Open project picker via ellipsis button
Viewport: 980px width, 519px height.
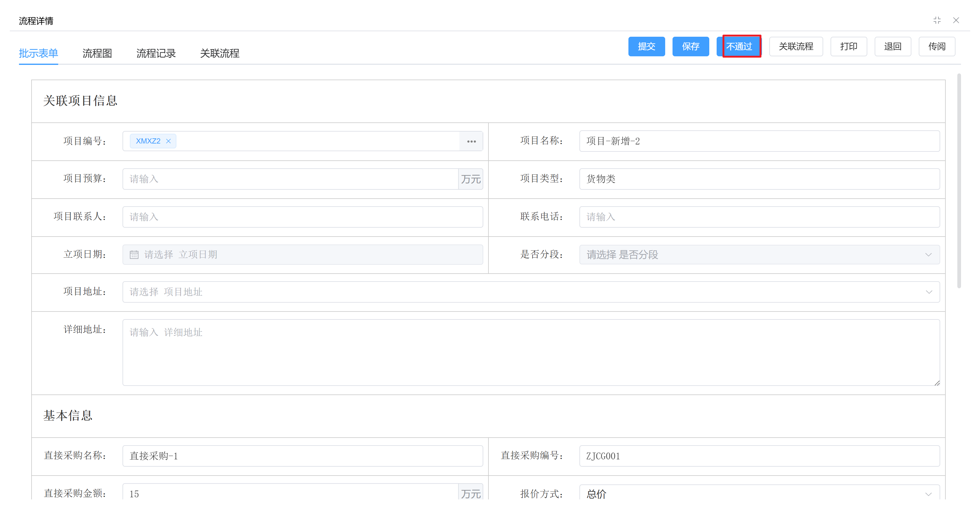471,141
